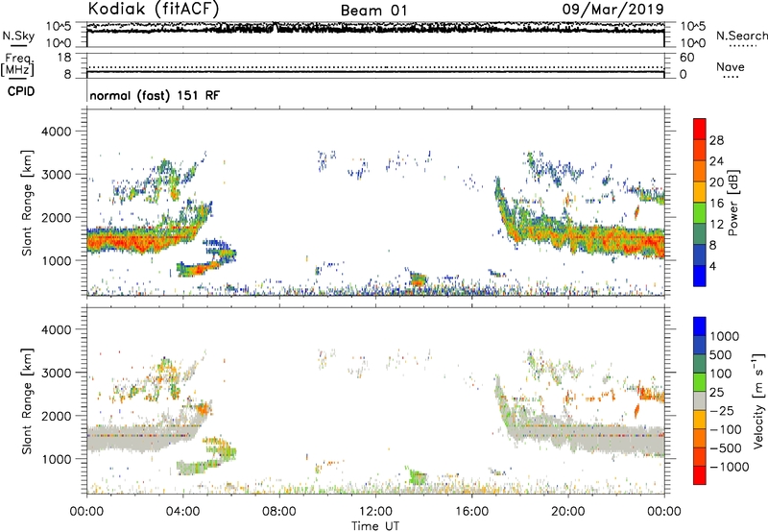Click the red bottom of the velocity color bar
The image size is (768, 532).
700,475
